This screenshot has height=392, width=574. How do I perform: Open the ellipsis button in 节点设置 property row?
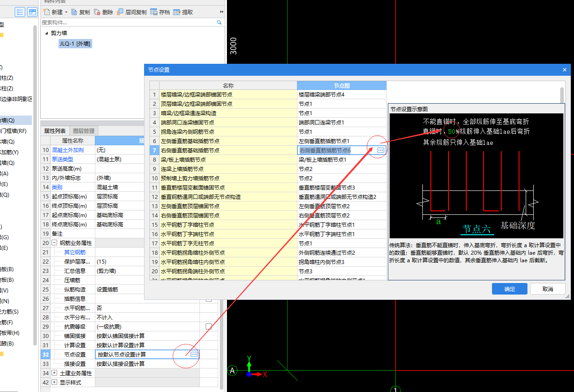click(194, 354)
